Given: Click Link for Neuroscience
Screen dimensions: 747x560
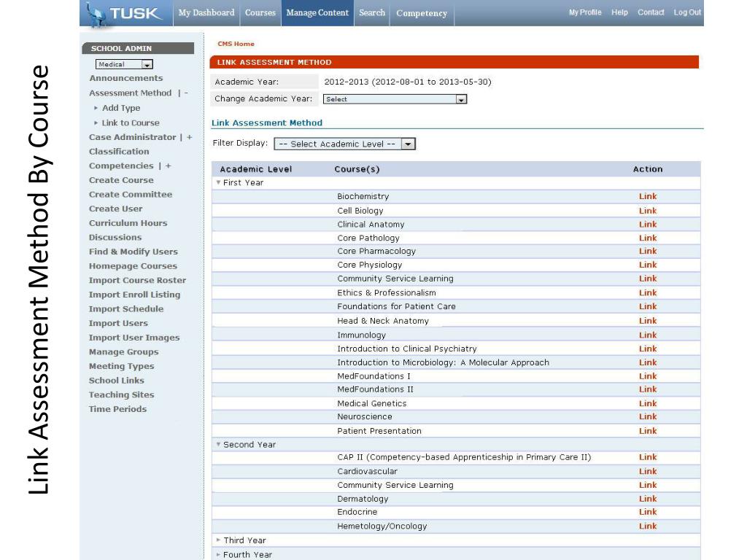Looking at the screenshot, I should (648, 416).
